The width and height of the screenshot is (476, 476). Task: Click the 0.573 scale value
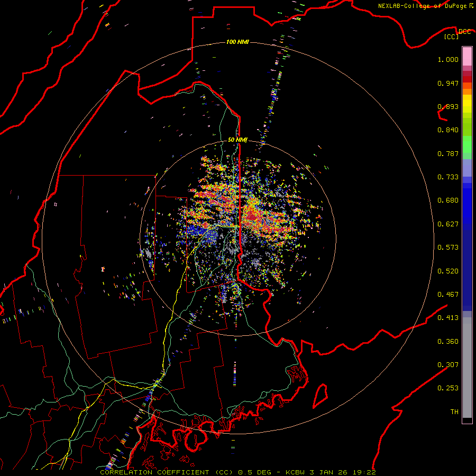pyautogui.click(x=448, y=248)
